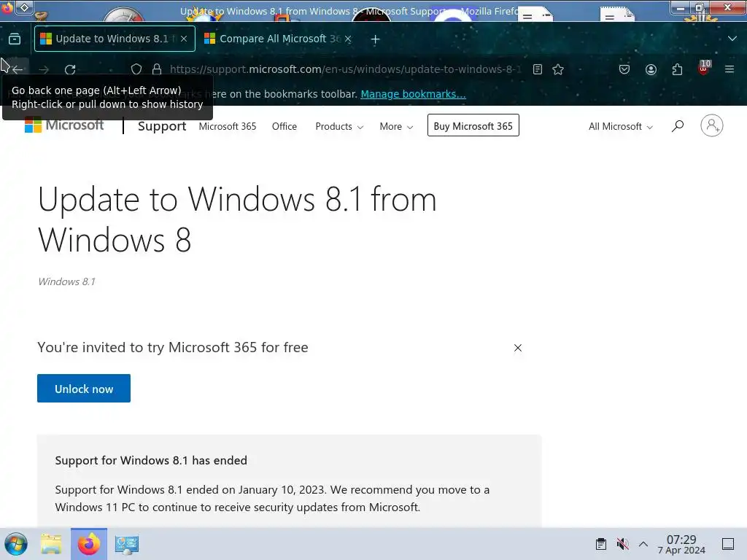This screenshot has width=747, height=560.
Task: Open the Firefox hamburger application menu
Action: (x=729, y=69)
